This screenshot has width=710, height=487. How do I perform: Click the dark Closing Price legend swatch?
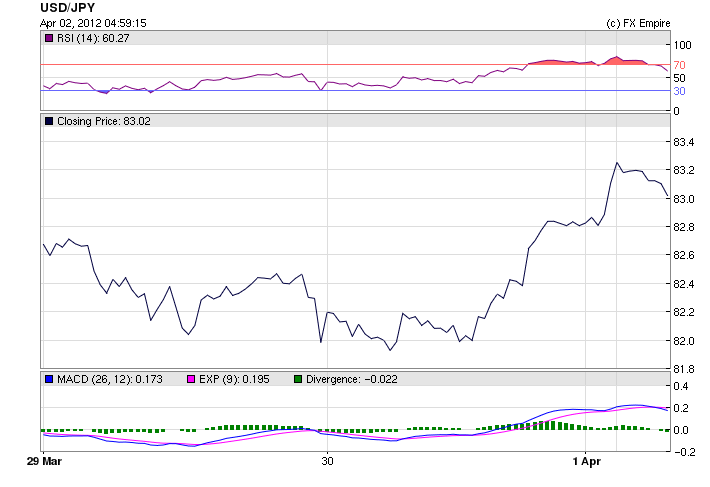[x=49, y=121]
